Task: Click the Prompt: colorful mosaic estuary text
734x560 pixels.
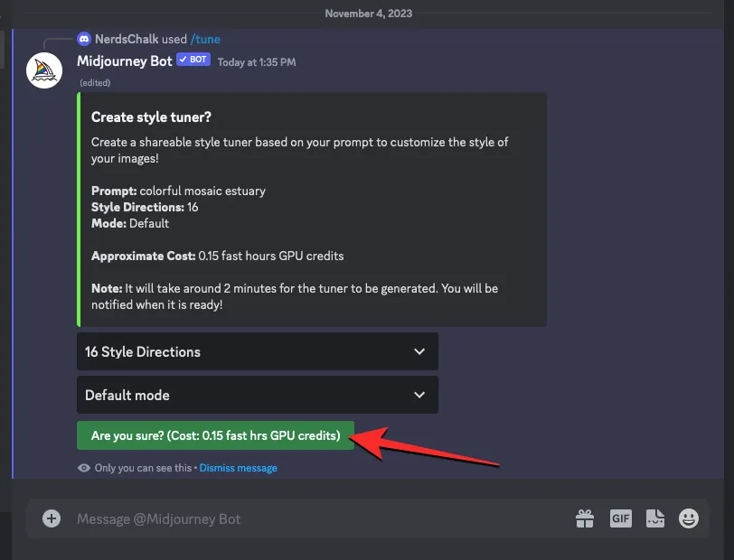Action: tap(178, 191)
